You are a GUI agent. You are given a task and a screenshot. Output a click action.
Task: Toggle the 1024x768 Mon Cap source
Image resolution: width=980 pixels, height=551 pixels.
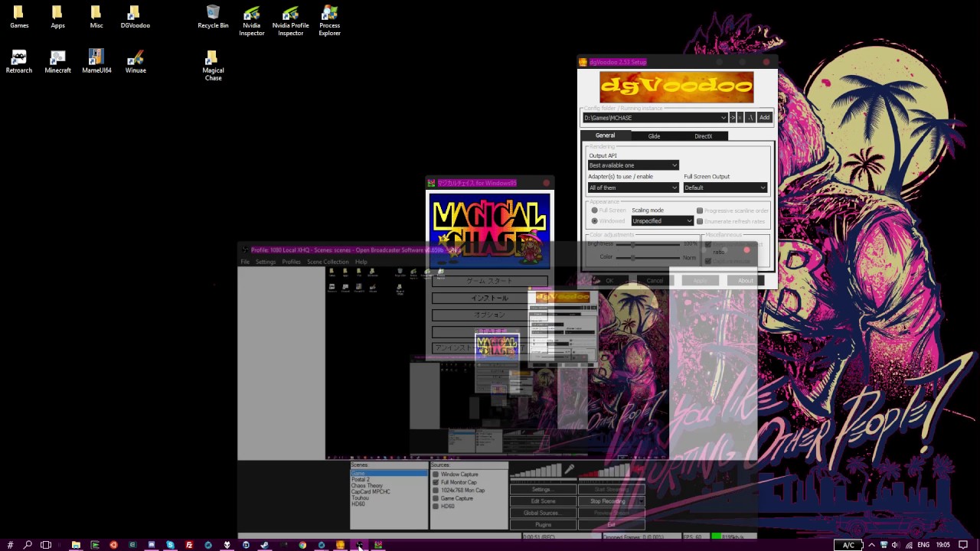click(436, 491)
